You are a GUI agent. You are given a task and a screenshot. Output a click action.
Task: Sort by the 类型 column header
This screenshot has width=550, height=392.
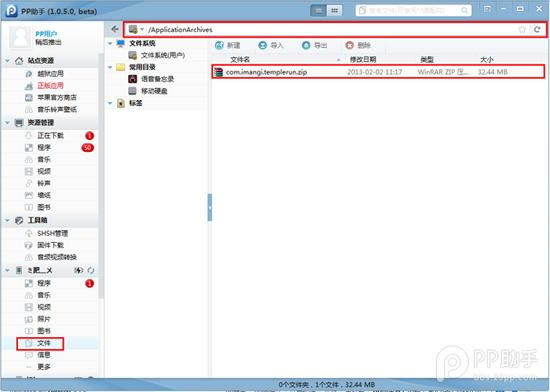(x=427, y=60)
